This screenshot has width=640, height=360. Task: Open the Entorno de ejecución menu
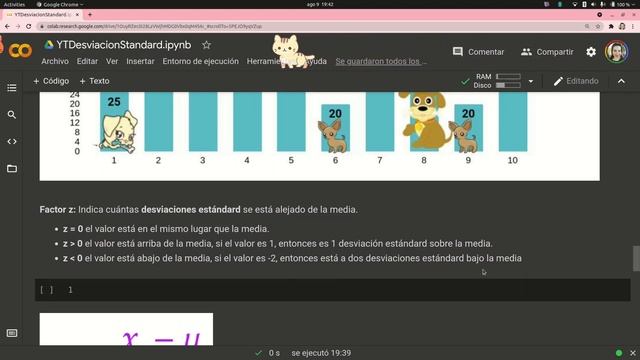pos(200,61)
